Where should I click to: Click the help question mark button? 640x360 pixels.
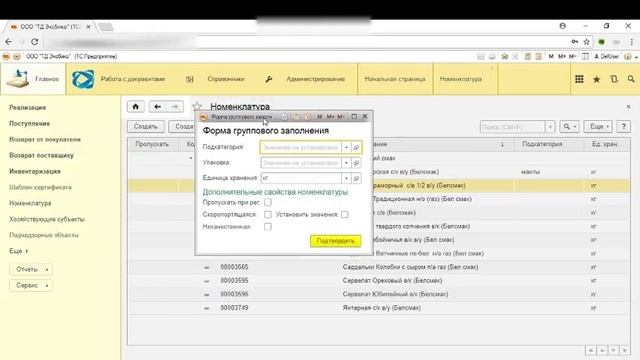point(623,127)
